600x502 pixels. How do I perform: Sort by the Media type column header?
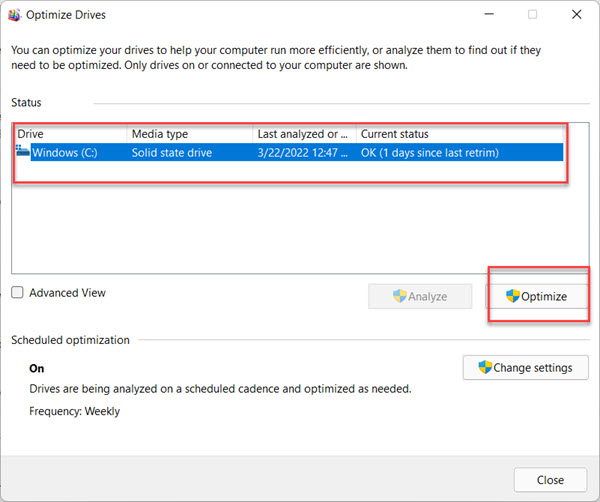tap(190, 134)
